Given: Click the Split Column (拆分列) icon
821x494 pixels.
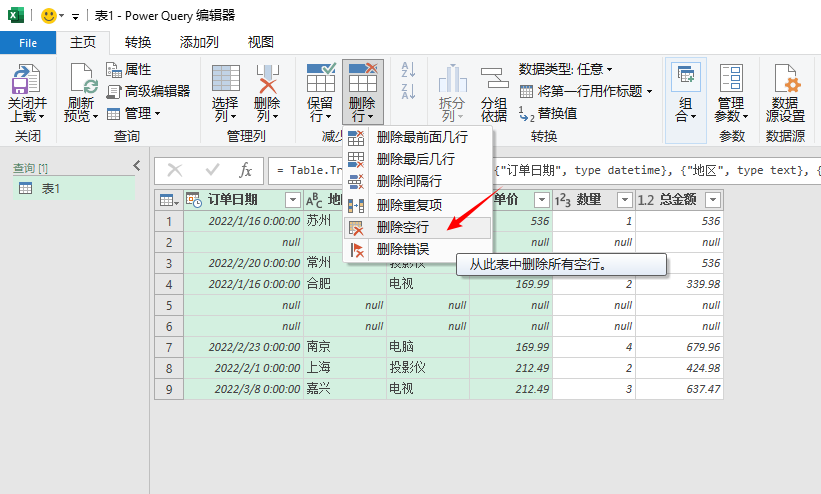Looking at the screenshot, I should point(453,79).
